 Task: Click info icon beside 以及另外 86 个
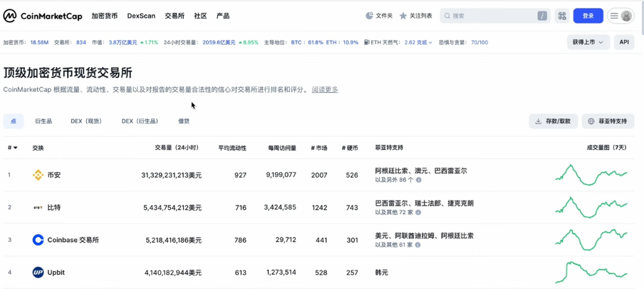tap(418, 181)
